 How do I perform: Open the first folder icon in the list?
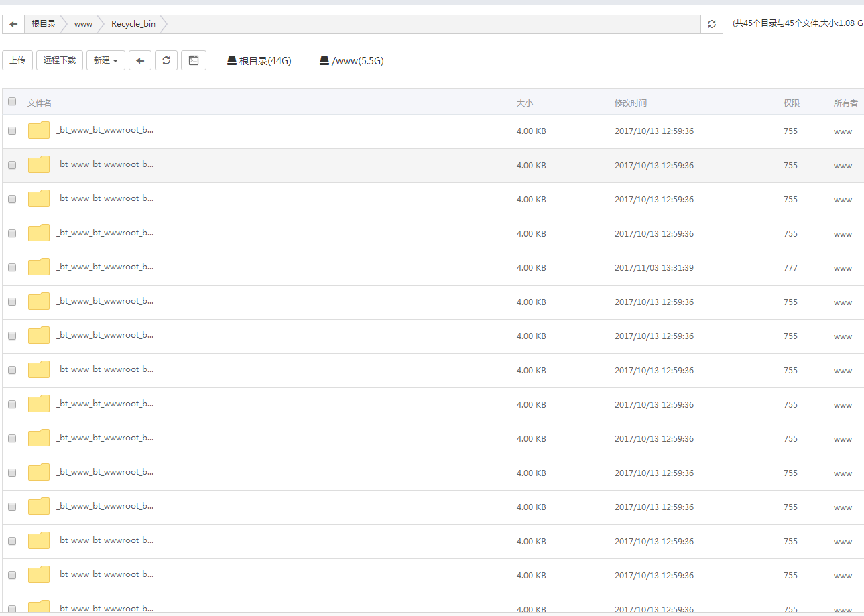click(x=39, y=131)
